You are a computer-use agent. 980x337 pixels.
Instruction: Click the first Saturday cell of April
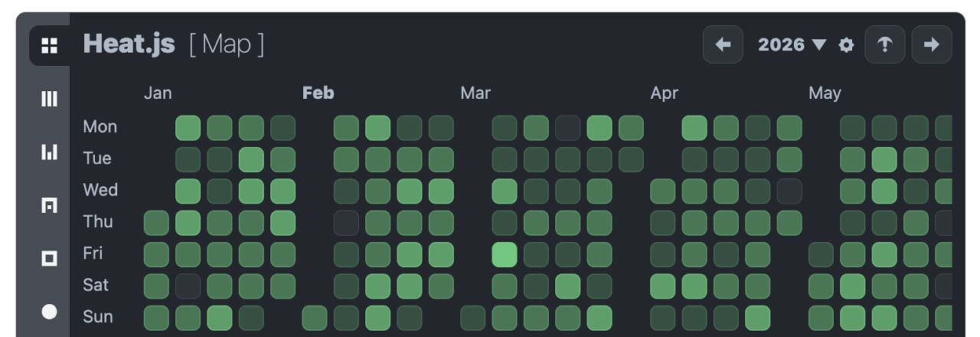click(x=662, y=286)
